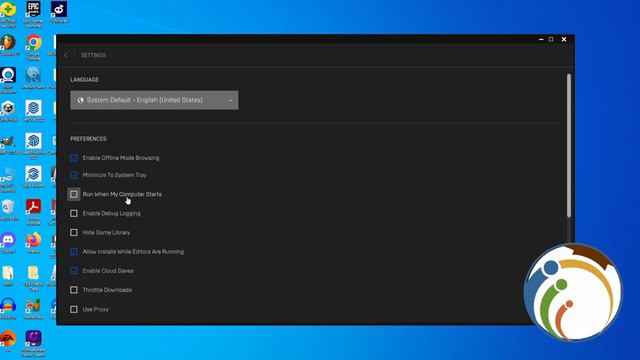This screenshot has height=360, width=640.
Task: Open the purple moon app desktop icon
Action: pos(33,344)
